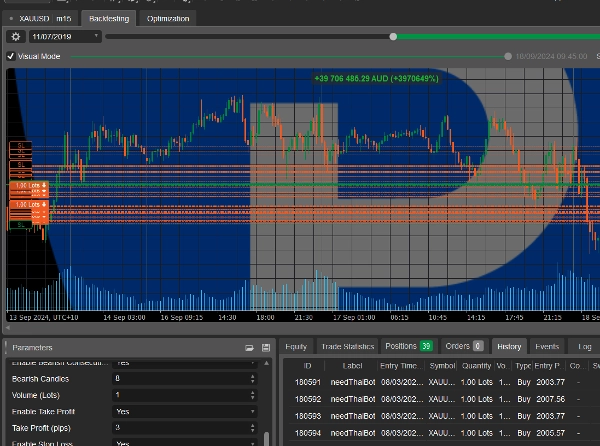Open the Events tab
600x446 pixels.
point(547,346)
